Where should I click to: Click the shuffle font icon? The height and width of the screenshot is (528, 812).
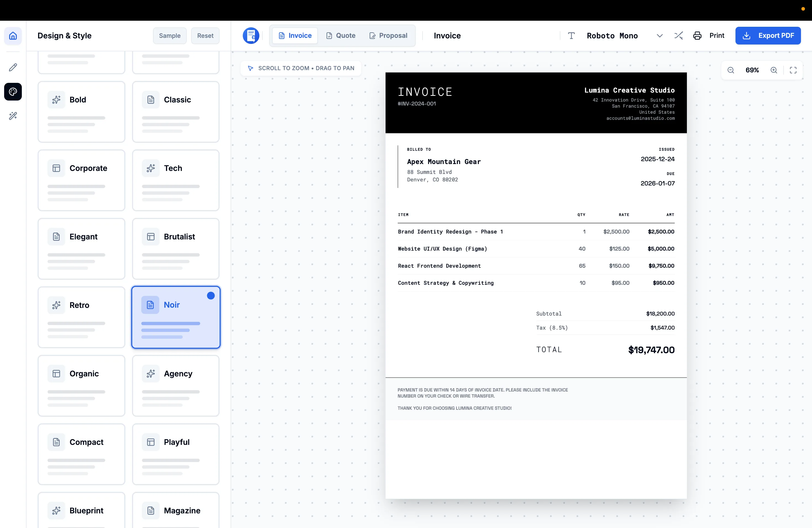[x=679, y=35]
